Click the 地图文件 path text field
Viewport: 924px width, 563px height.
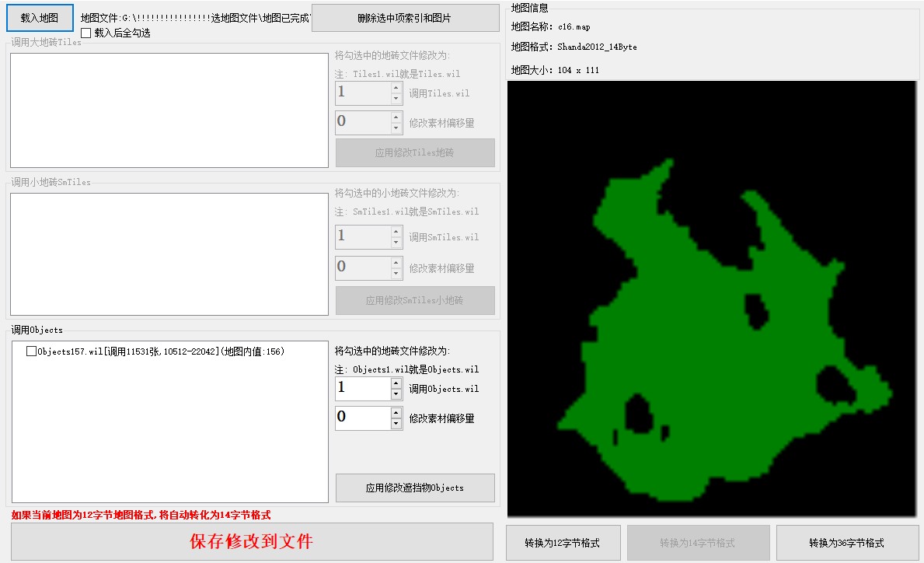(194, 18)
